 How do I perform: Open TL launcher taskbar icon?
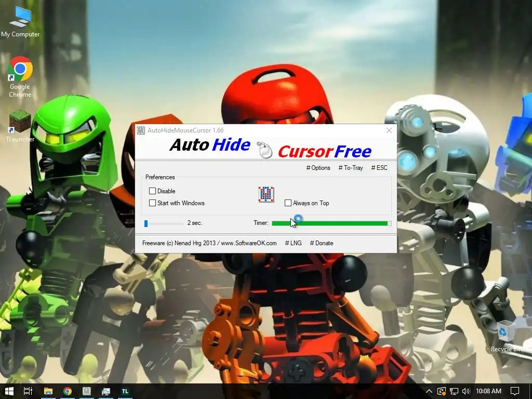pyautogui.click(x=125, y=391)
